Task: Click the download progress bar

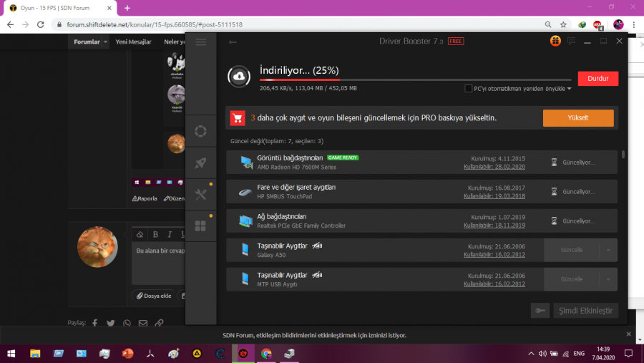Action: pyautogui.click(x=415, y=79)
